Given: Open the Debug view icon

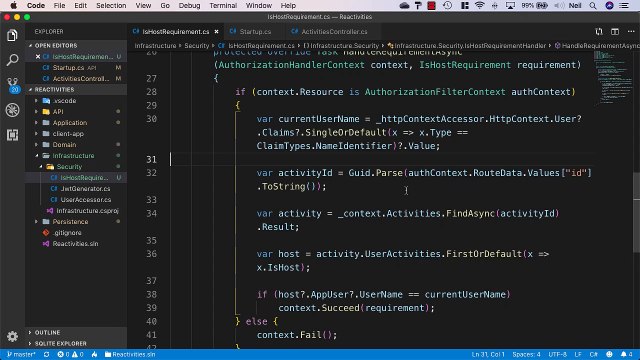Looking at the screenshot, I should tap(12, 110).
